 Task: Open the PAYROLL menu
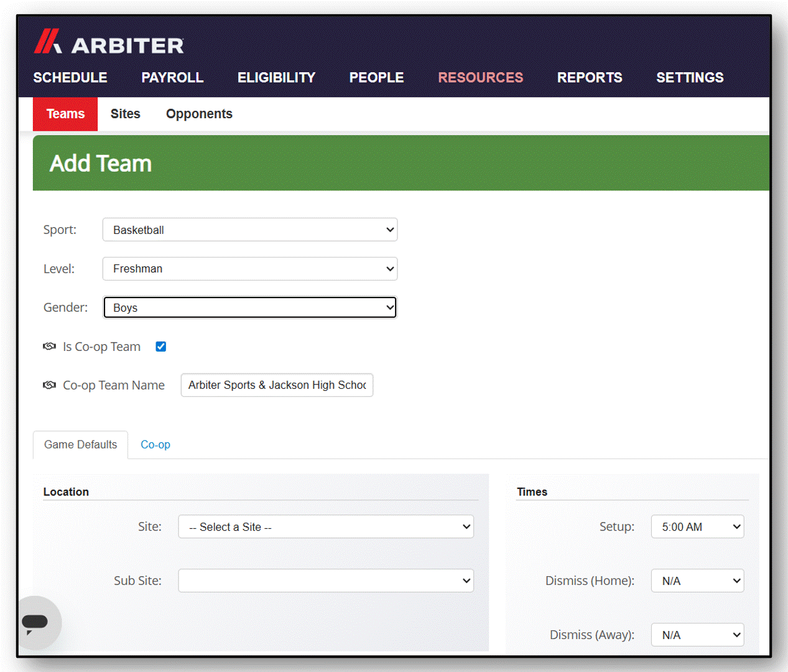point(172,78)
